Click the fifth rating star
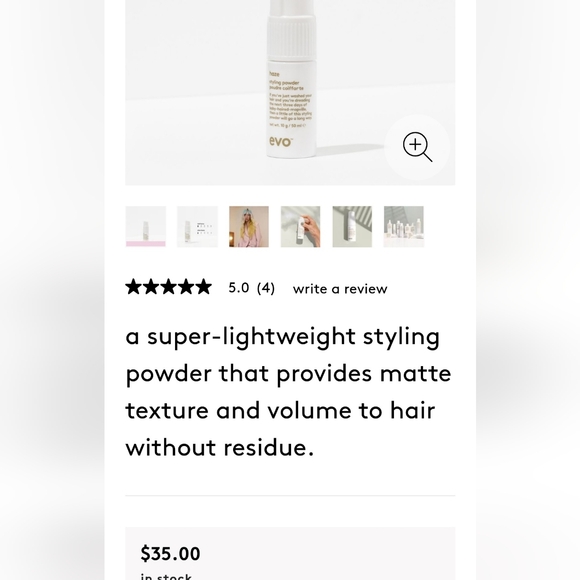Image resolution: width=580 pixels, height=580 pixels. coord(203,287)
